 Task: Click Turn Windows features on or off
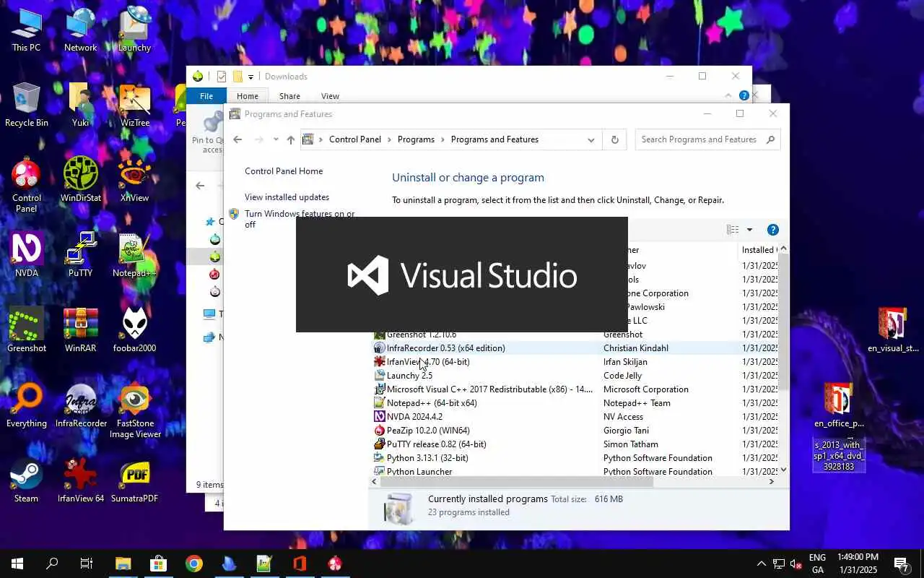pos(300,219)
